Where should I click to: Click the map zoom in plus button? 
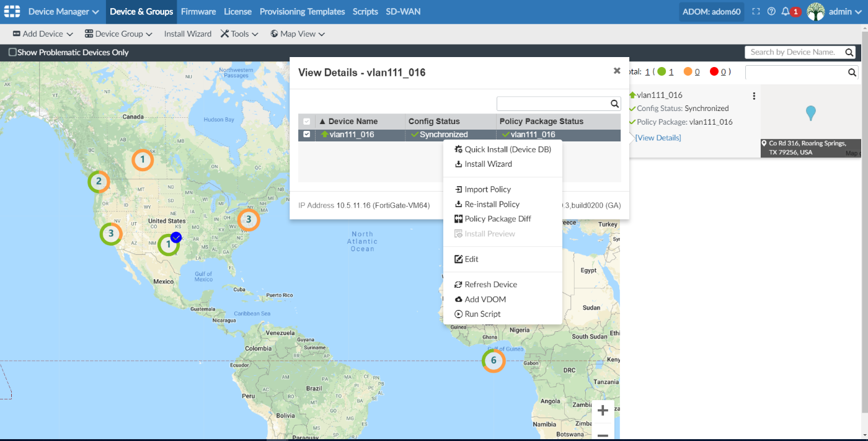click(603, 411)
